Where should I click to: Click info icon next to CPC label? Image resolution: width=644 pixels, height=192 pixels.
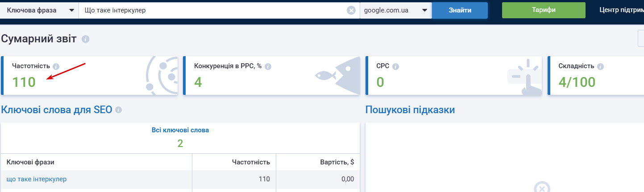pyautogui.click(x=395, y=66)
